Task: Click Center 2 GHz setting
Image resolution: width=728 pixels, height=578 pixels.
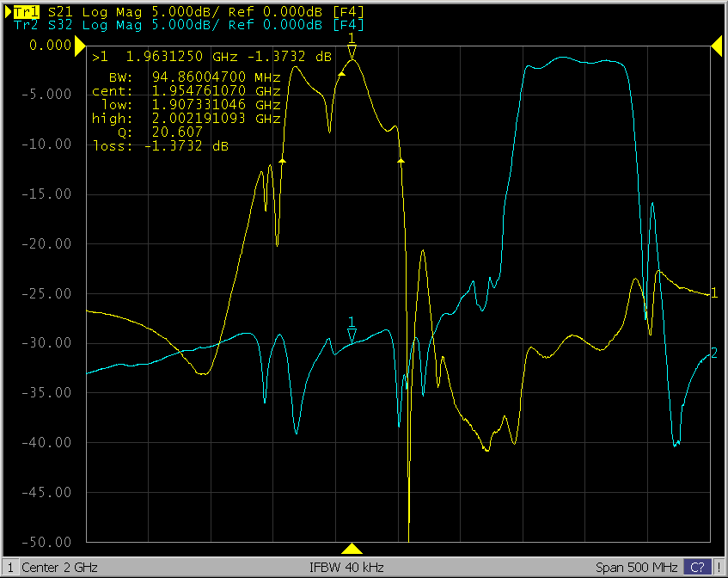Action: click(59, 568)
